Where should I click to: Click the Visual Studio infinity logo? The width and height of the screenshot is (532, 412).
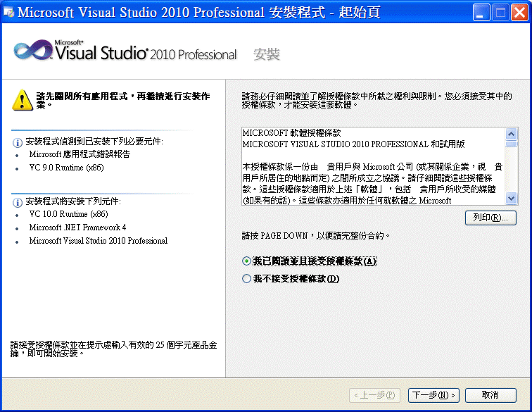32,51
